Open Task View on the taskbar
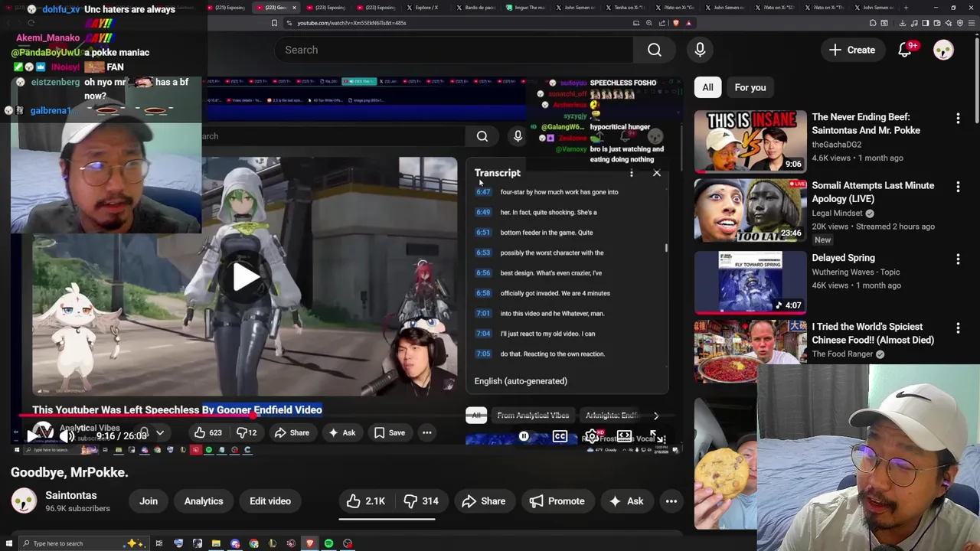This screenshot has width=980, height=551. pyautogui.click(x=159, y=543)
